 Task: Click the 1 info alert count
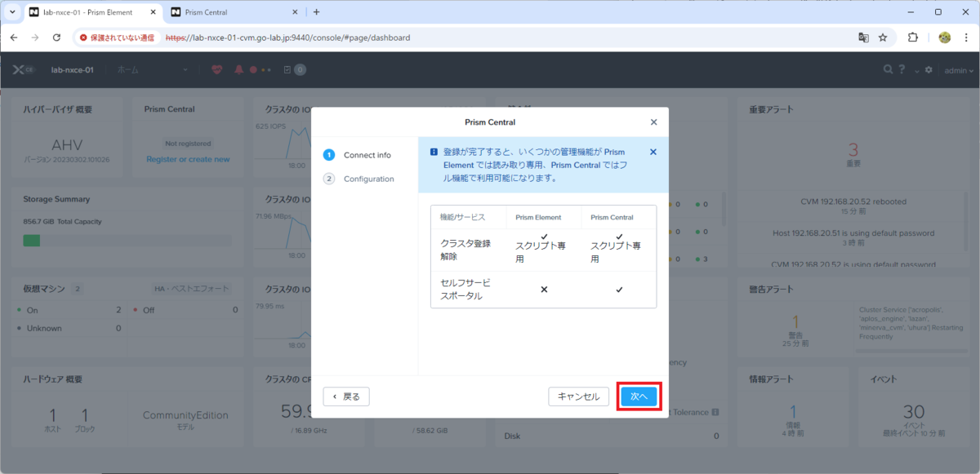[x=793, y=412]
